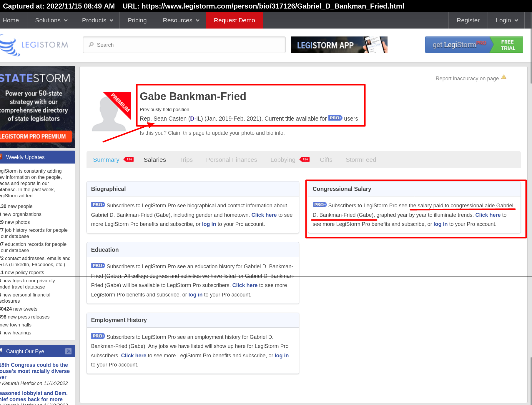Click the PRO badge next to current title
Image resolution: width=532 pixels, height=405 pixels.
335,118
